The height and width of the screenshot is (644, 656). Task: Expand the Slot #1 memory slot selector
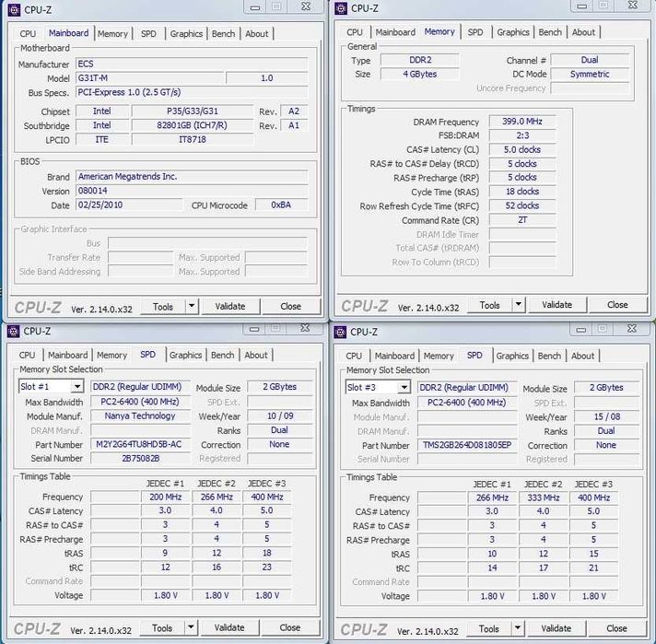(x=77, y=386)
